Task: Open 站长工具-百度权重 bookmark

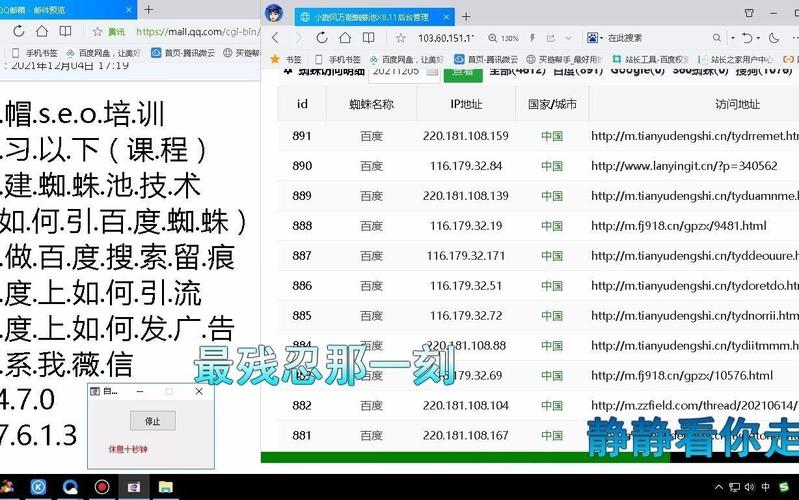Action: 651,59
